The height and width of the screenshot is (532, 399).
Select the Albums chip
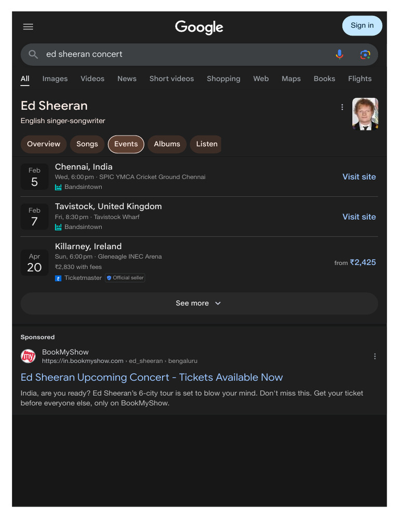167,144
